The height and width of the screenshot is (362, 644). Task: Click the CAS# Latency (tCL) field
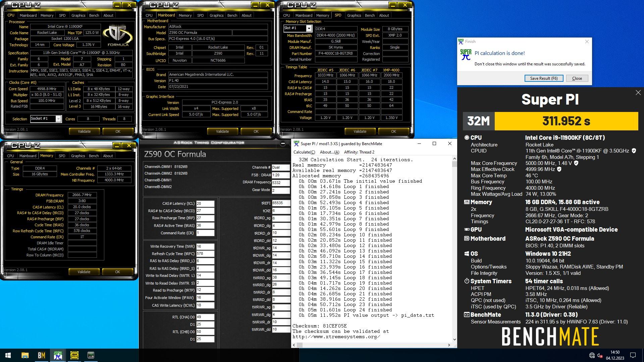(x=205, y=204)
